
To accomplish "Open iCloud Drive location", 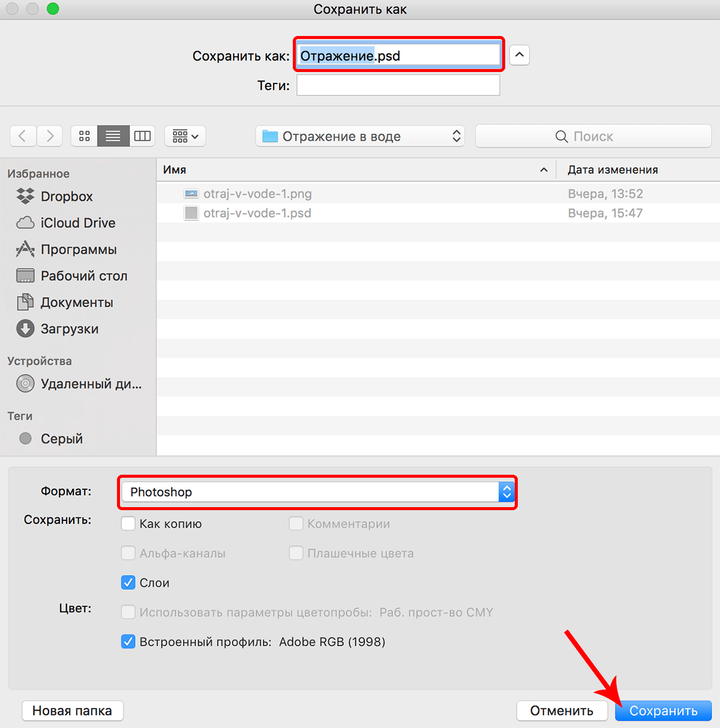I will [77, 223].
